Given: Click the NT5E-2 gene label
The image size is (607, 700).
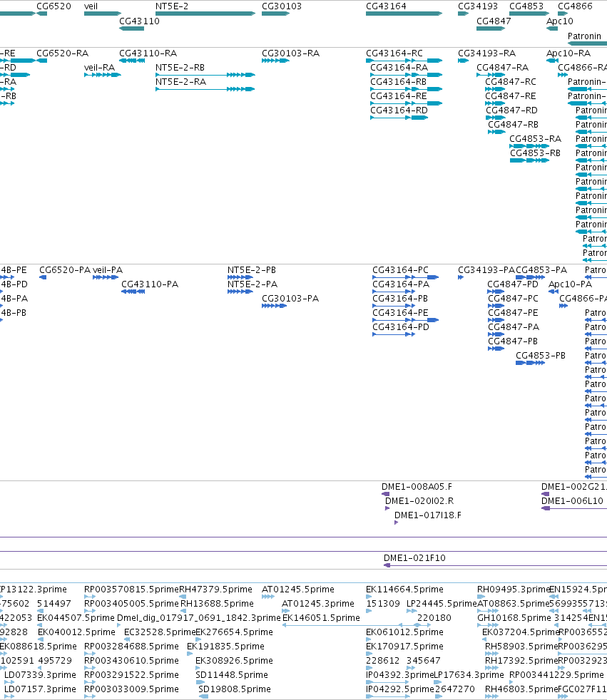Looking at the screenshot, I should coord(172,6).
